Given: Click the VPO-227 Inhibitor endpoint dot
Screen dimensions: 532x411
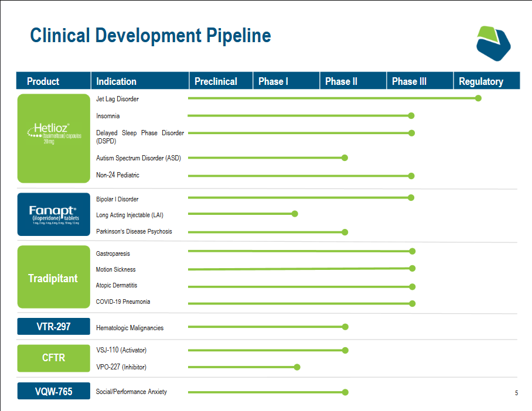Looking at the screenshot, I should click(x=297, y=367).
